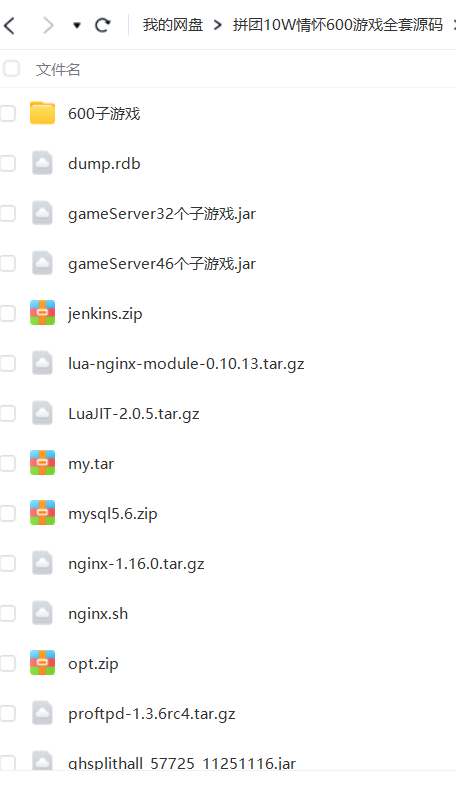This screenshot has height=786, width=456.
Task: Click the dump.rdb file icon
Action: 42,163
